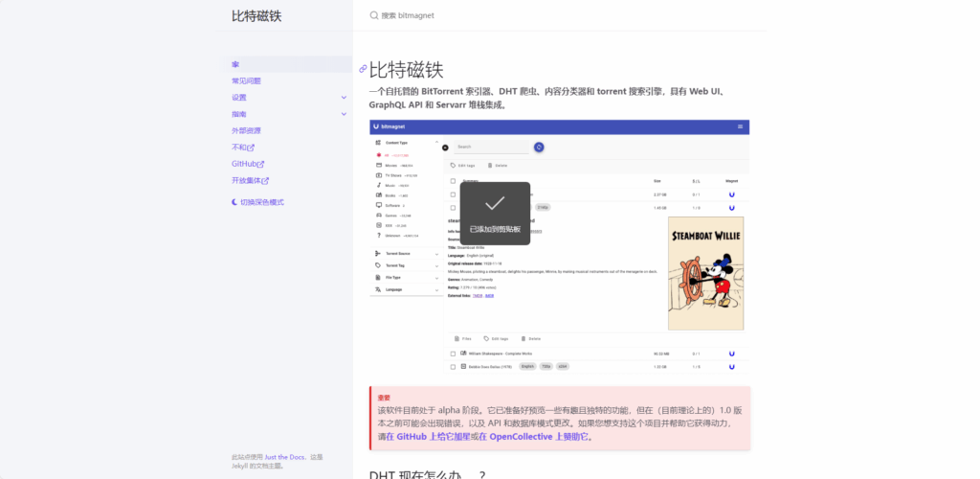Screen dimensions: 980x479
Task: Expand the 设置 section chevron
Action: (344, 98)
